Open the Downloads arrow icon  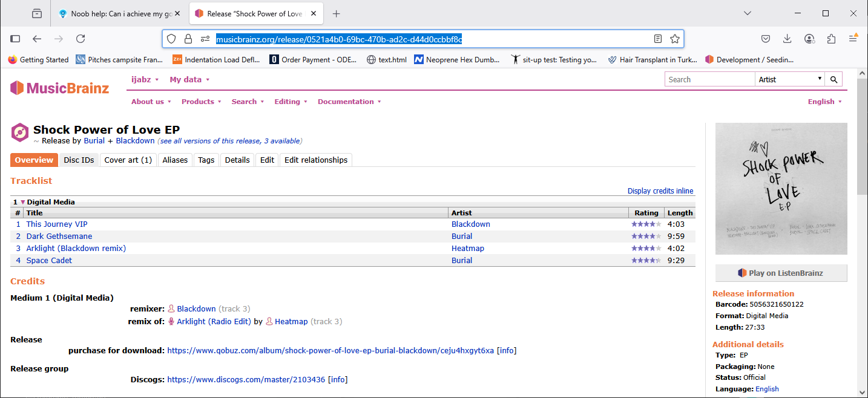(x=787, y=39)
